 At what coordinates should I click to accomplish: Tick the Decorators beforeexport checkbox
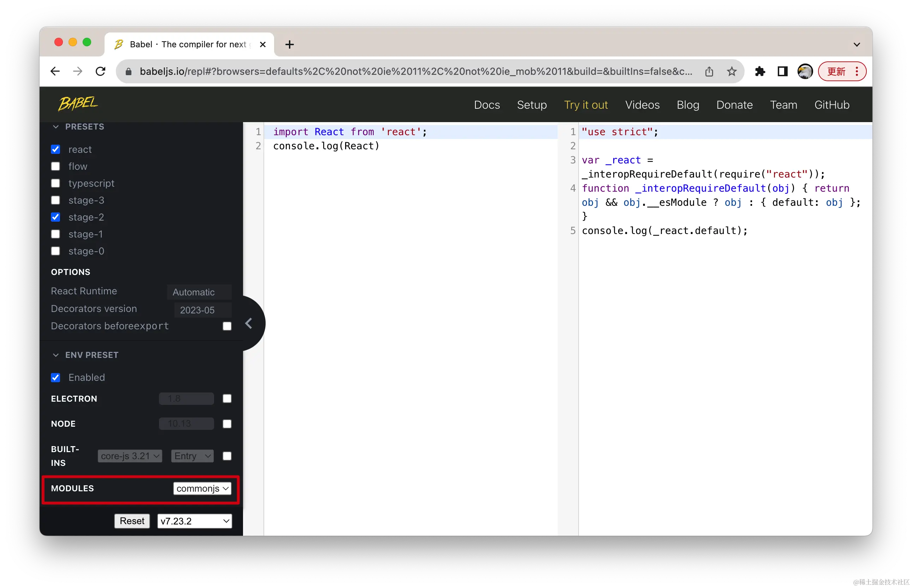pos(227,326)
